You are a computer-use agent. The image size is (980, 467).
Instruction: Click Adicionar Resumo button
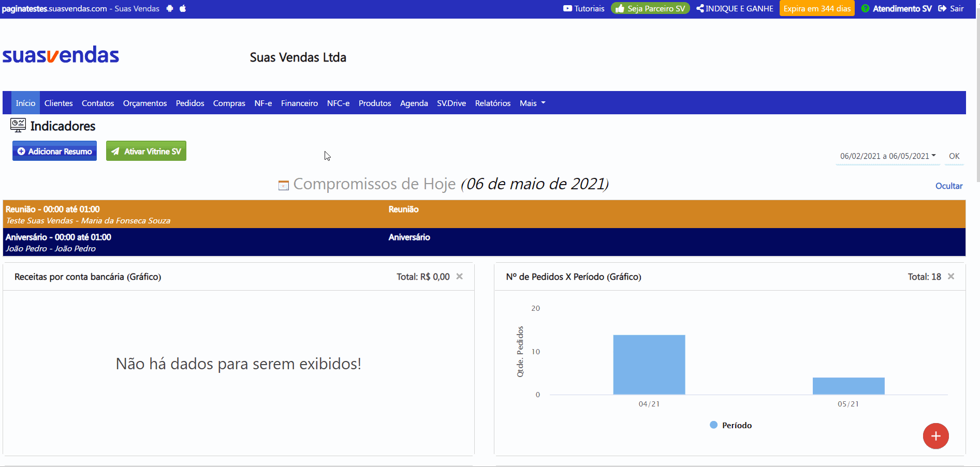(x=55, y=151)
